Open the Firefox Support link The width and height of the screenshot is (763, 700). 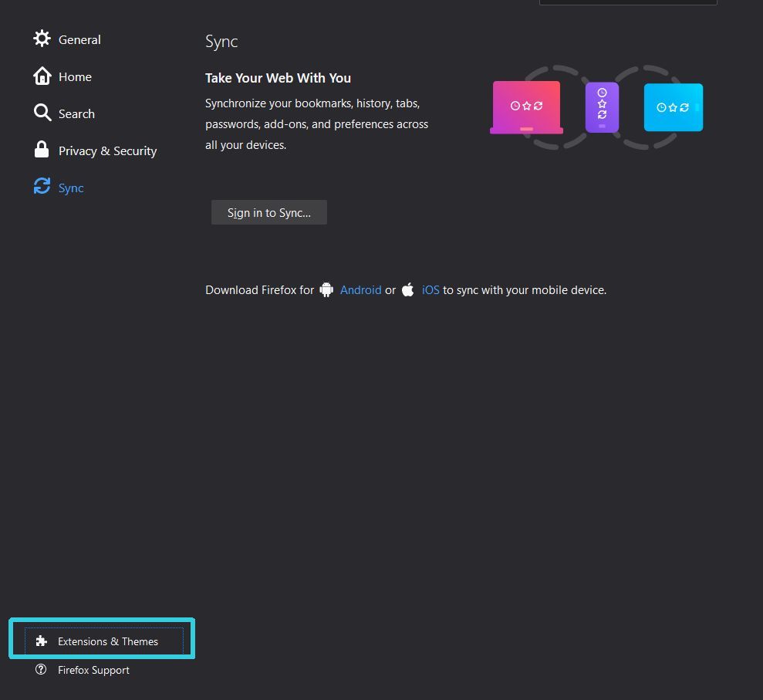tap(93, 670)
